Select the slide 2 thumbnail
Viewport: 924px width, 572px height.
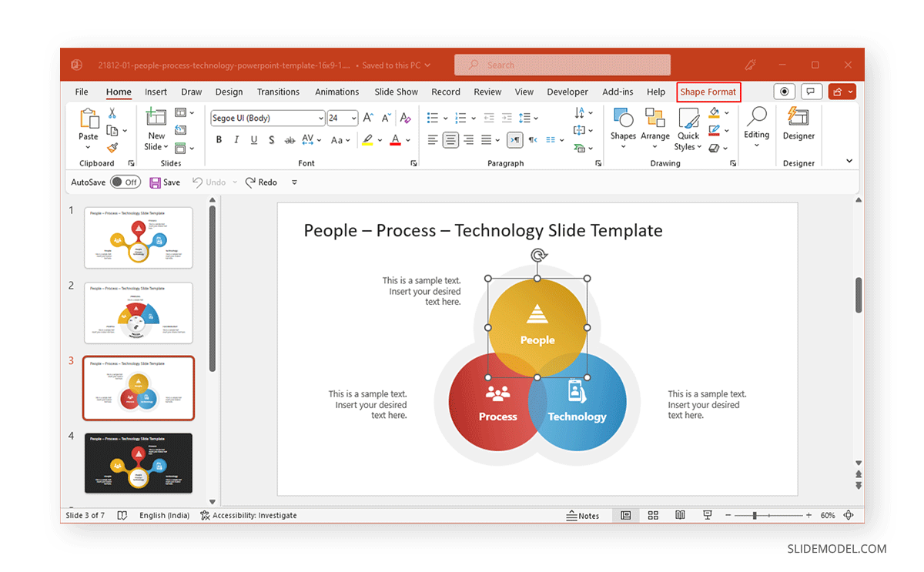[x=139, y=313]
